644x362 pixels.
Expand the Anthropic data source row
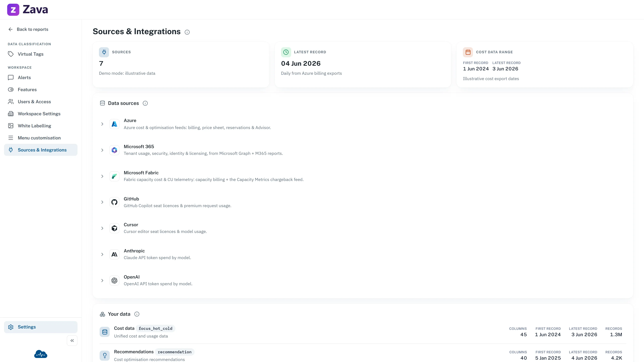click(102, 255)
